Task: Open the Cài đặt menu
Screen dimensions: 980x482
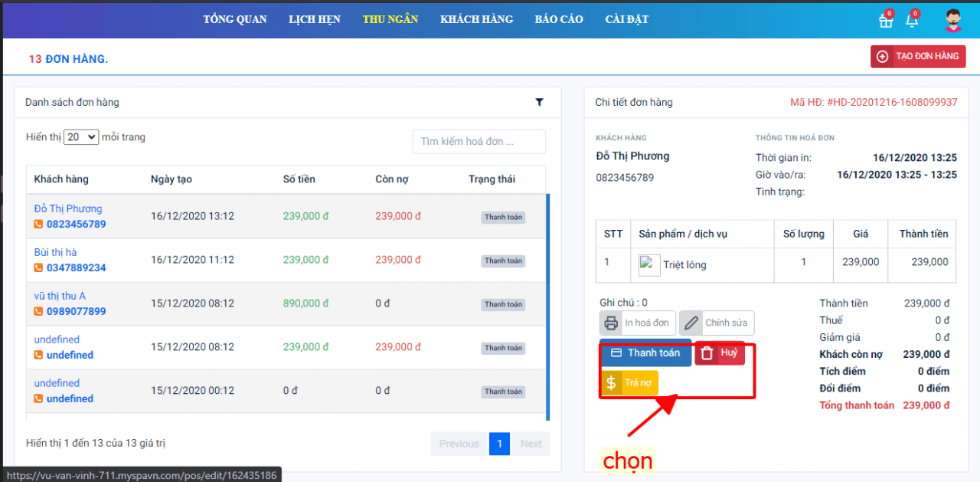Action: 626,19
